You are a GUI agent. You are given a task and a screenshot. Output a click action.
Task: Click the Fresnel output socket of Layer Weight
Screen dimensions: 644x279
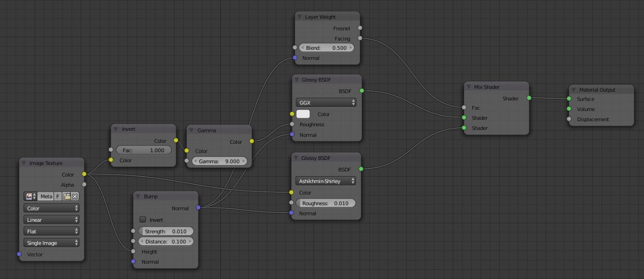point(360,28)
